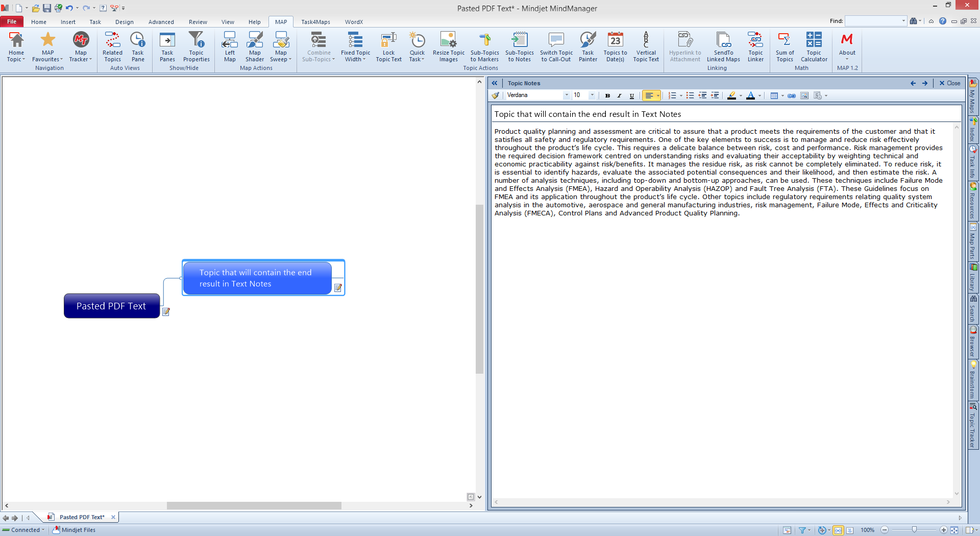
Task: Select the Pasted PDF Text central topic
Action: point(111,306)
